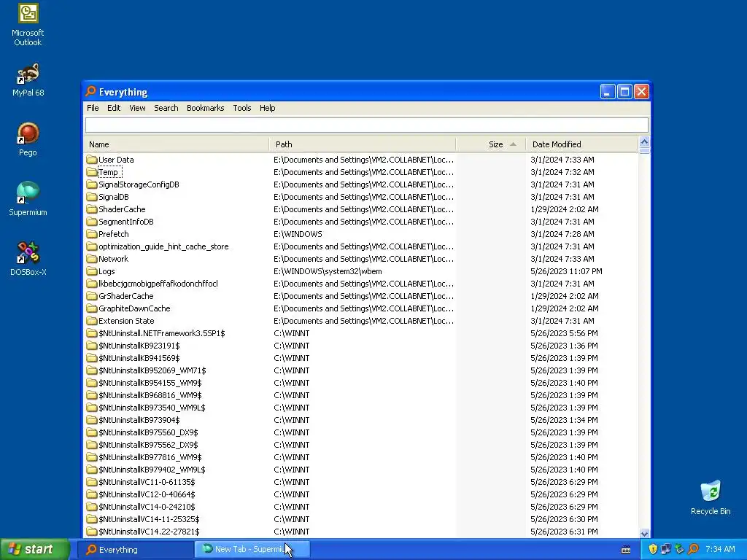Click the ShaderCache folder icon
Screen dimensions: 747x560
tap(91, 209)
